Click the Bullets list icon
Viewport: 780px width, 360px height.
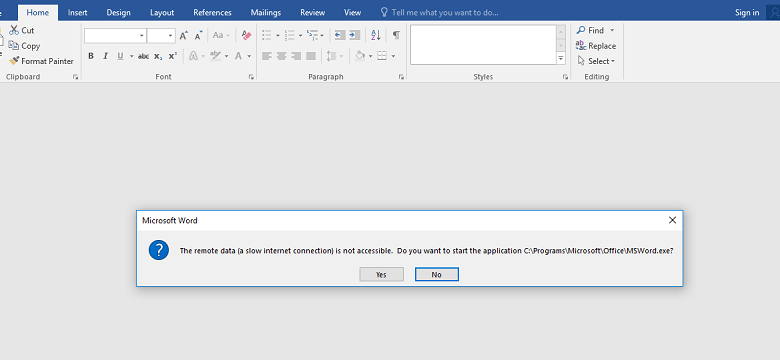tap(267, 35)
